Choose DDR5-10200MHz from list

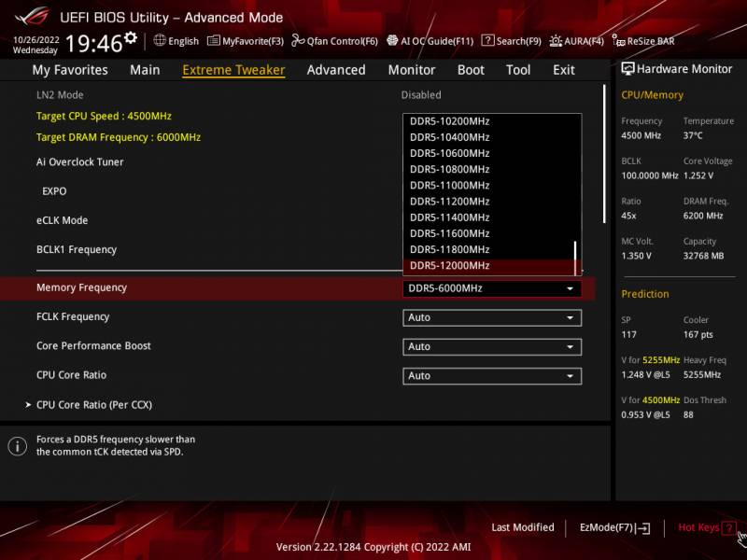click(x=488, y=121)
